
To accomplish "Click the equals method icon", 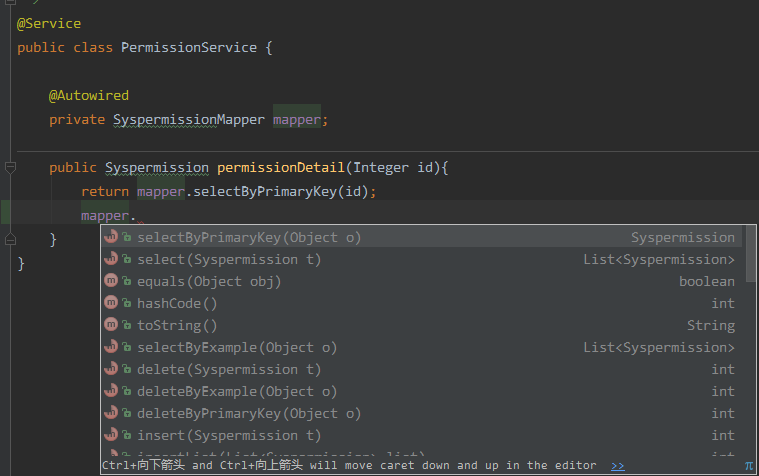I will pyautogui.click(x=111, y=282).
